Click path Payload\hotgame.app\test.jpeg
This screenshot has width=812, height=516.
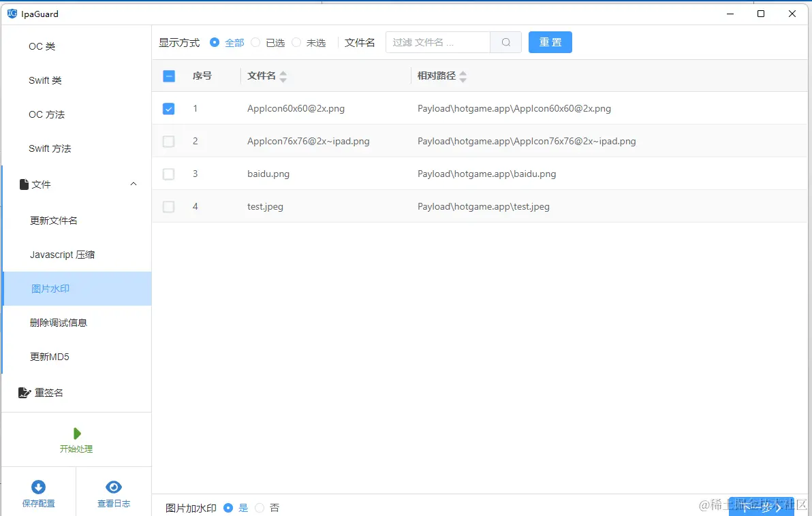pyautogui.click(x=484, y=206)
